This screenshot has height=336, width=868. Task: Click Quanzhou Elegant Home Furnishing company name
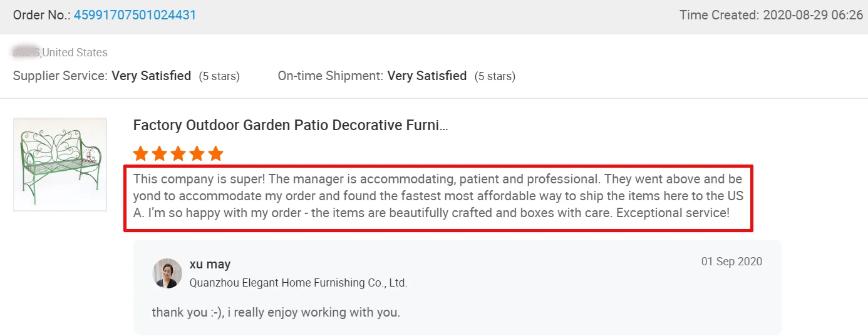click(x=298, y=283)
